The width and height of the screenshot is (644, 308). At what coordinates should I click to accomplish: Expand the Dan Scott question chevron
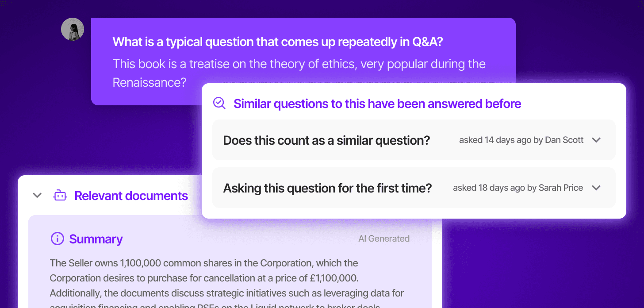tap(596, 140)
